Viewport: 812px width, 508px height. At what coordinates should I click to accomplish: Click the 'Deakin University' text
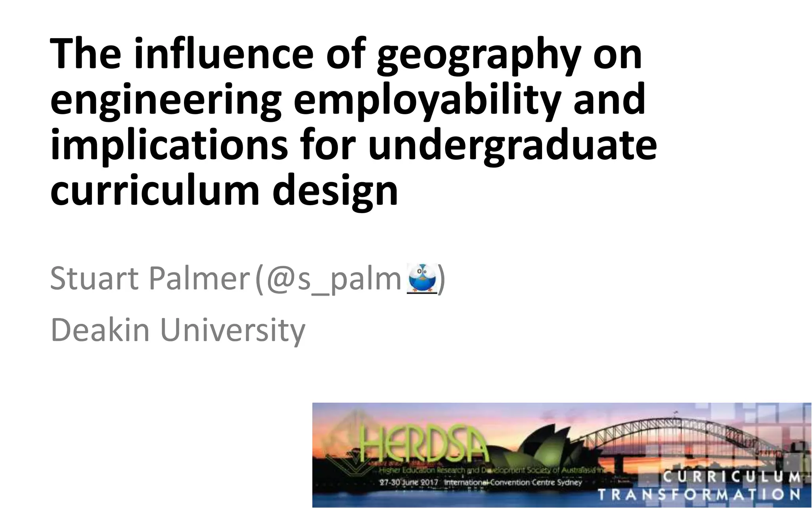[178, 330]
